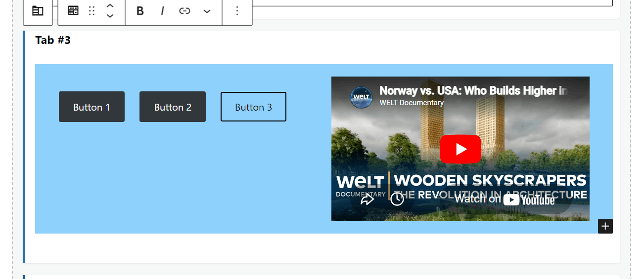Open the block type switcher icon
Viewport: 644px width, 279px height.
click(x=73, y=10)
